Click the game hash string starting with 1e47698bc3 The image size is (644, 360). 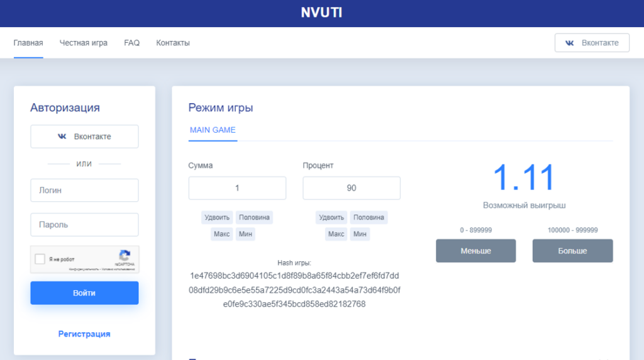294,290
